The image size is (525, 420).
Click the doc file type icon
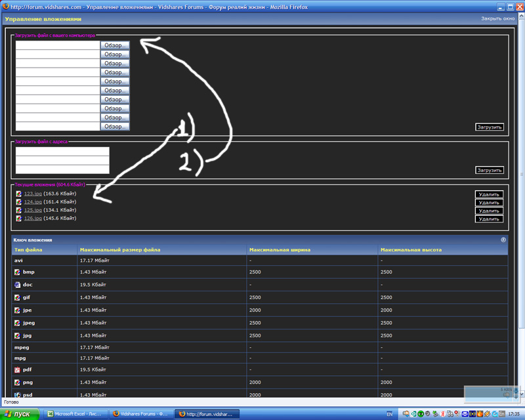coord(18,285)
